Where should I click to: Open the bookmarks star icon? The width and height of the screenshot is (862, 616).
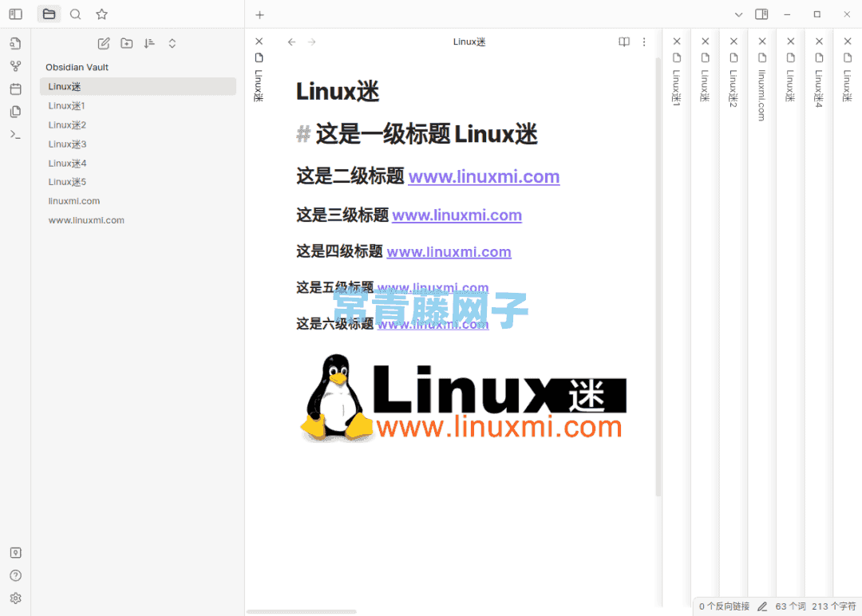101,14
